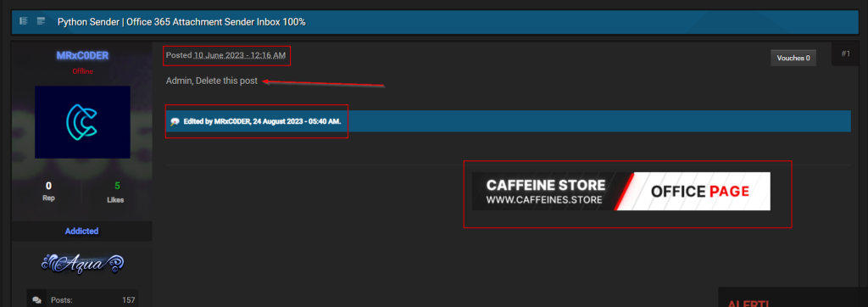The height and width of the screenshot is (307, 868).
Task: Click the 'Edited by MRxC0DER' notice bar
Action: [509, 121]
